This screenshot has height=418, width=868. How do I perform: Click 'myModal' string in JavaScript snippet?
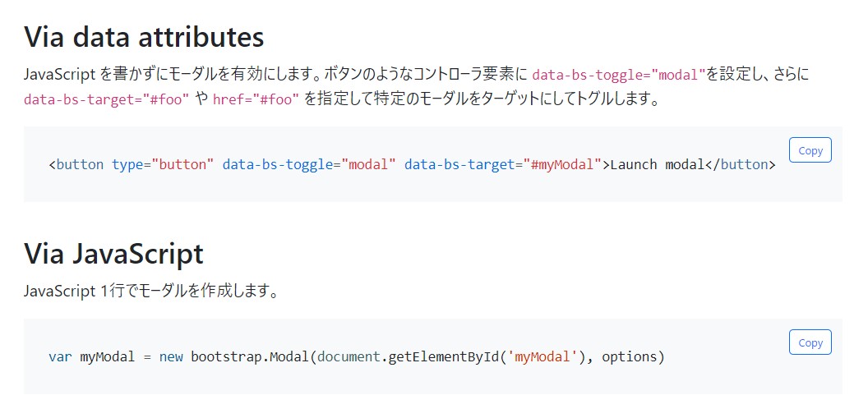[x=542, y=356]
